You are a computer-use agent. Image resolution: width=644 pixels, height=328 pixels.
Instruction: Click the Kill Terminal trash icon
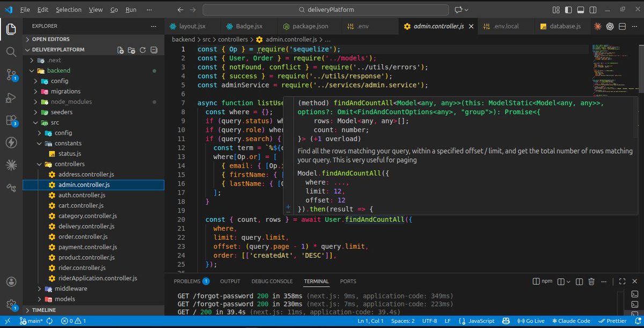[x=591, y=281]
